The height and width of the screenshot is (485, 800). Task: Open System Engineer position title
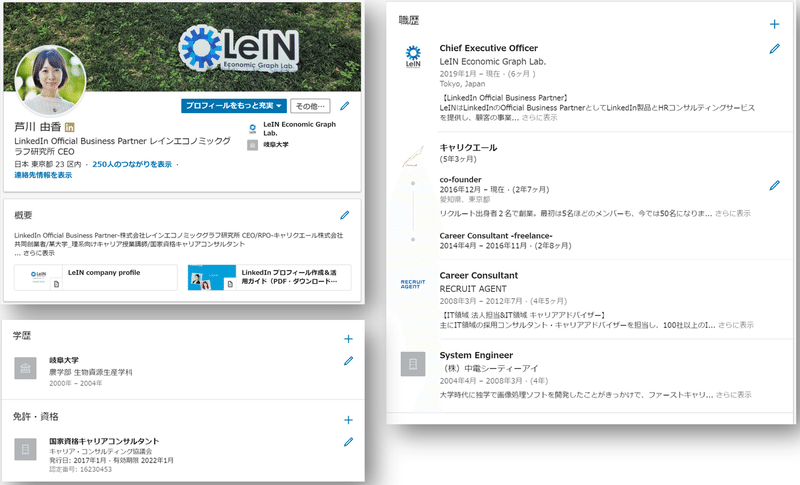pyautogui.click(x=476, y=355)
